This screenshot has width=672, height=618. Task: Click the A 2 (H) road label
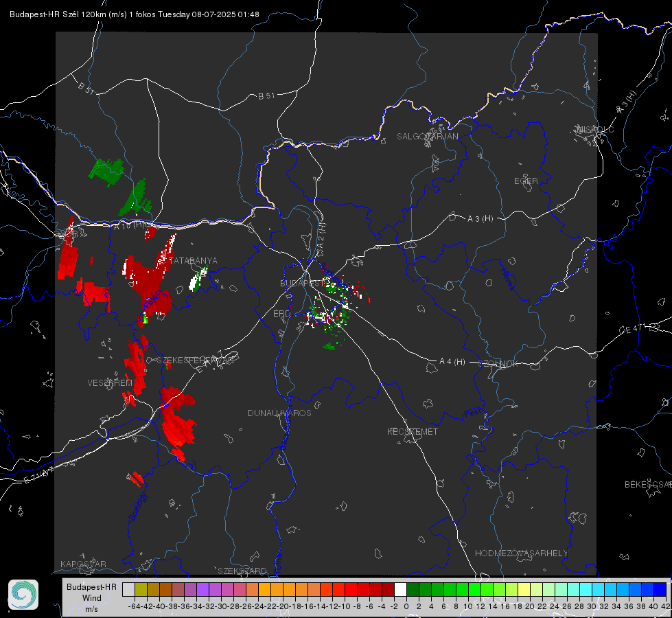[321, 236]
